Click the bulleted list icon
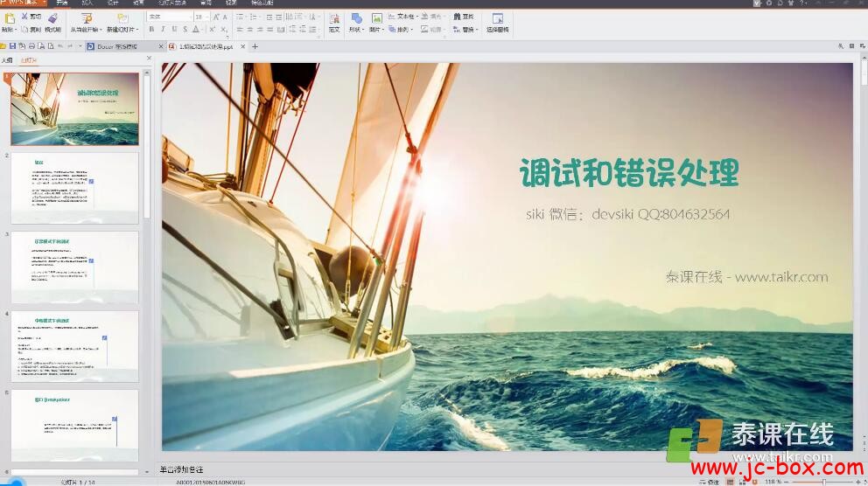868x486 pixels. coord(240,17)
